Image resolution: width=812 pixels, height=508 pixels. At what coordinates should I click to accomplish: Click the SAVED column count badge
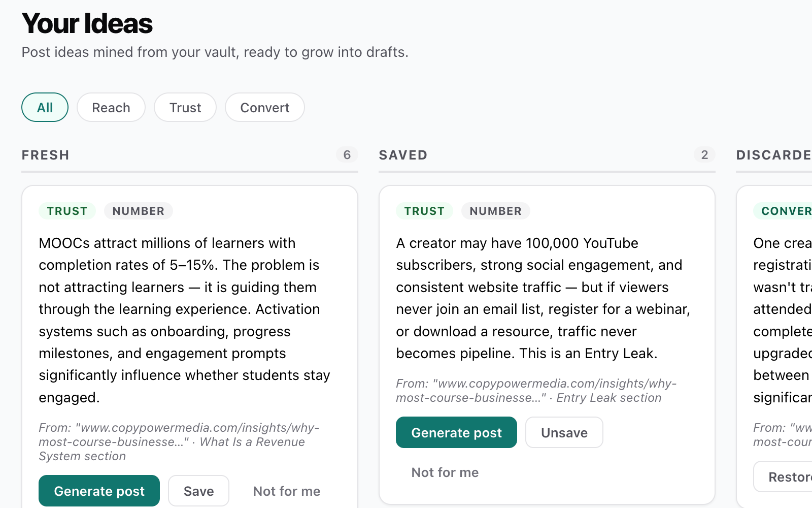705,154
